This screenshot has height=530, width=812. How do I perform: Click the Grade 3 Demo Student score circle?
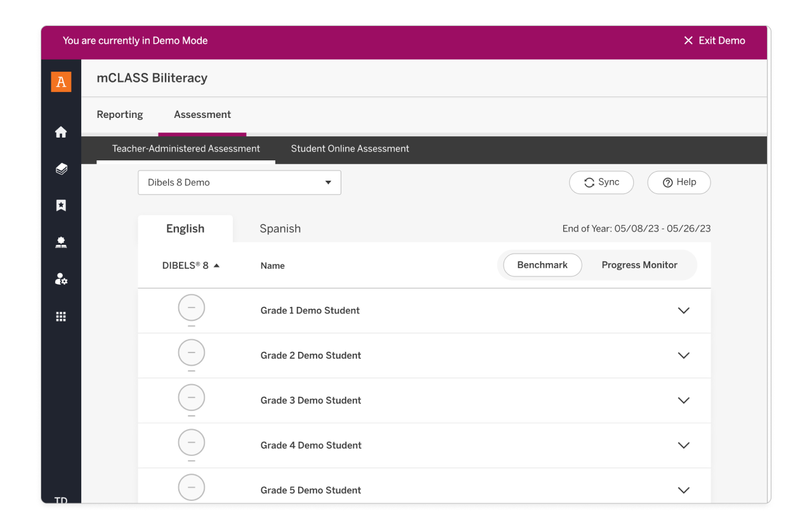point(192,398)
